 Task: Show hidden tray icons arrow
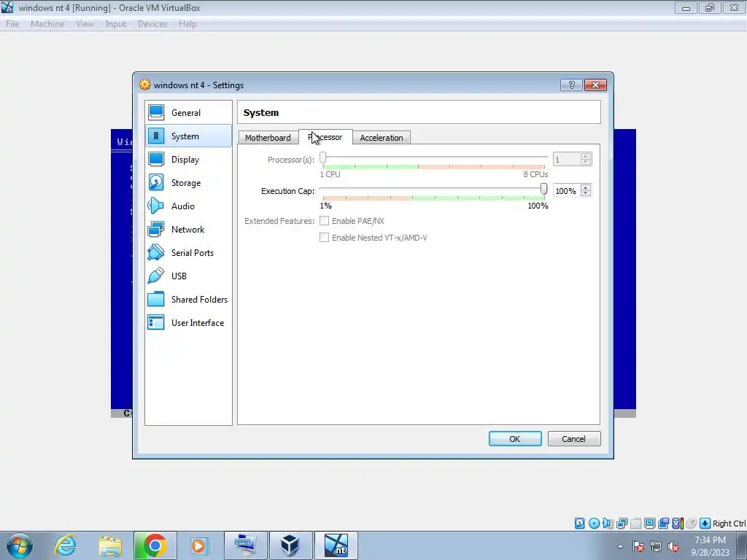click(620, 547)
